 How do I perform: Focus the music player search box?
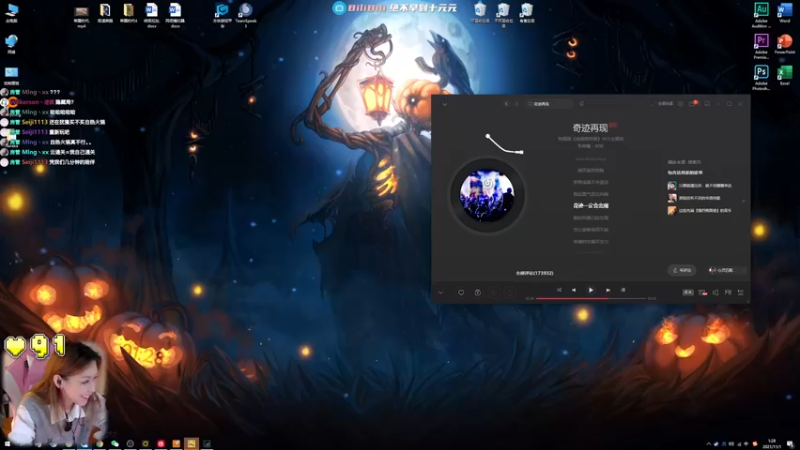click(550, 104)
